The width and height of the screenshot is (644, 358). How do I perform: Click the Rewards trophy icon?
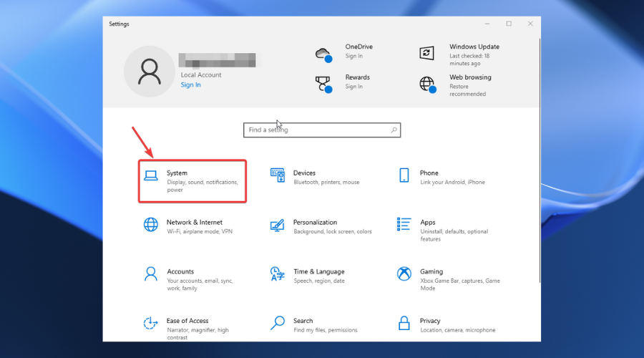[323, 84]
